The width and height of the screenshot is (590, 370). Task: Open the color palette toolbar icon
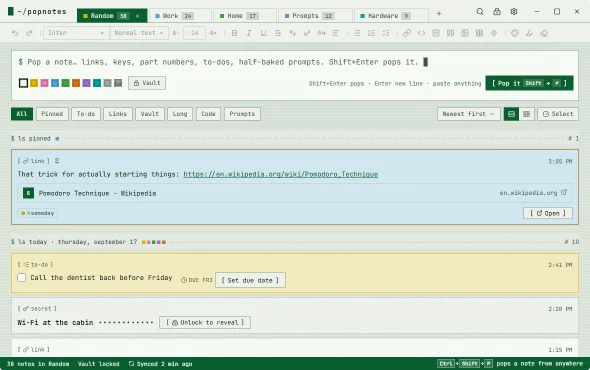515,33
